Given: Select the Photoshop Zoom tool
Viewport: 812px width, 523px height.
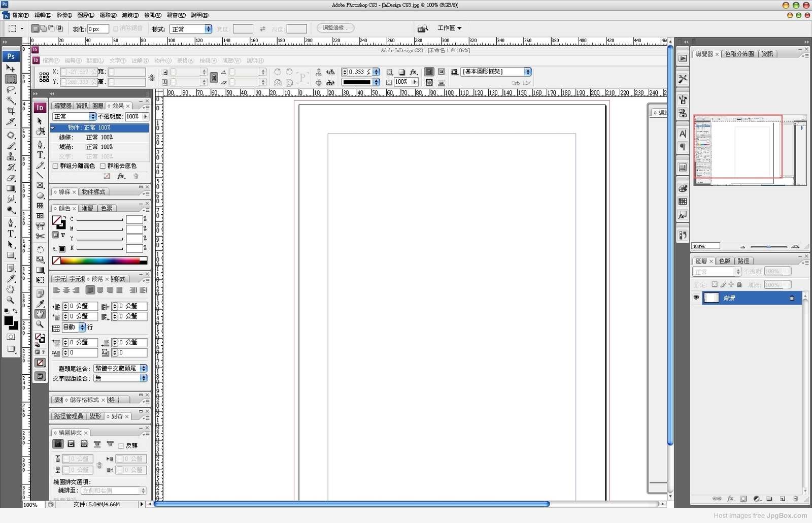Looking at the screenshot, I should 10,300.
